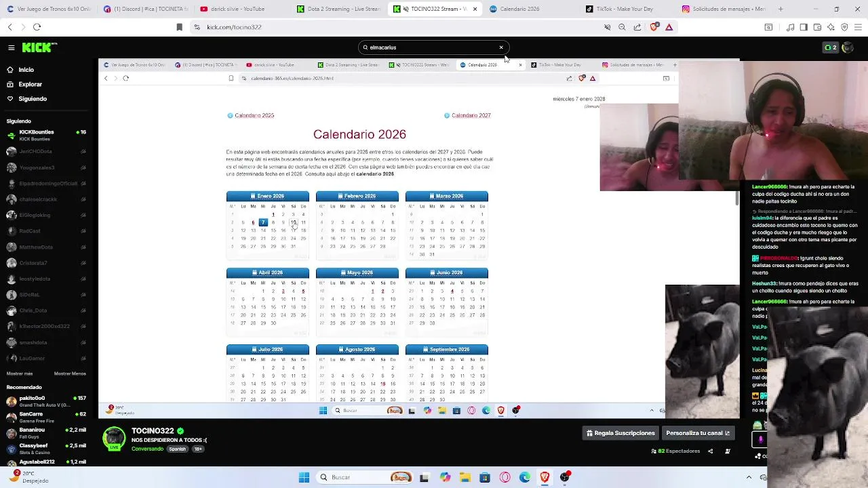Open JeriCHODota channel in sidebar
This screenshot has height=488, width=868.
point(46,151)
